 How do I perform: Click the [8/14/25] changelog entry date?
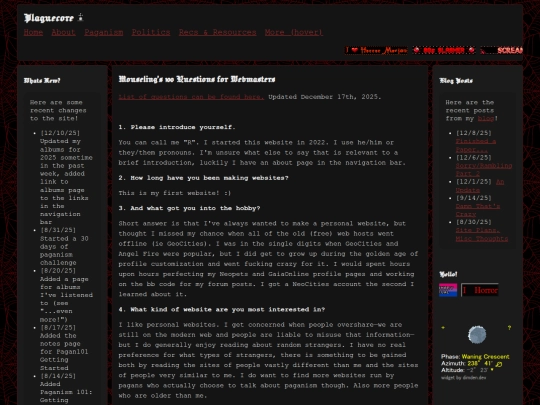(x=58, y=376)
